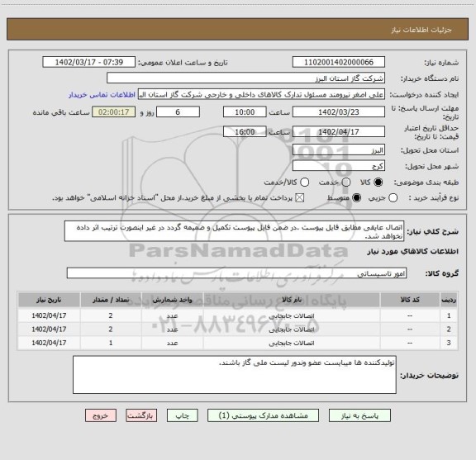
Task: Click the quantity cell in row 3
Action: pyautogui.click(x=111, y=343)
